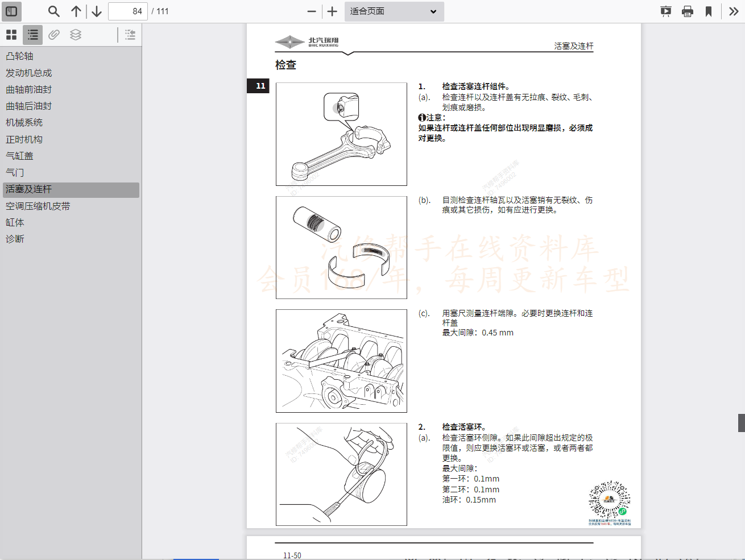Zoom in the document view
The height and width of the screenshot is (560, 745).
[x=332, y=11]
